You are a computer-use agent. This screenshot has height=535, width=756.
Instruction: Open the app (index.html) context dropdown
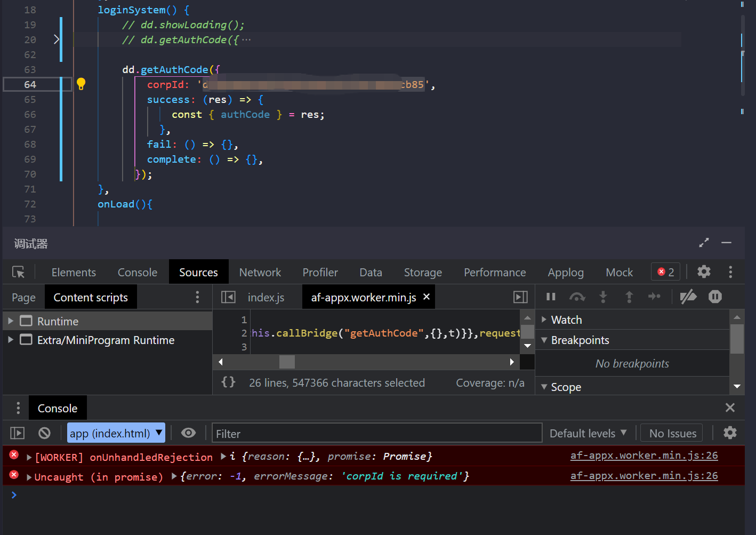[x=116, y=433]
